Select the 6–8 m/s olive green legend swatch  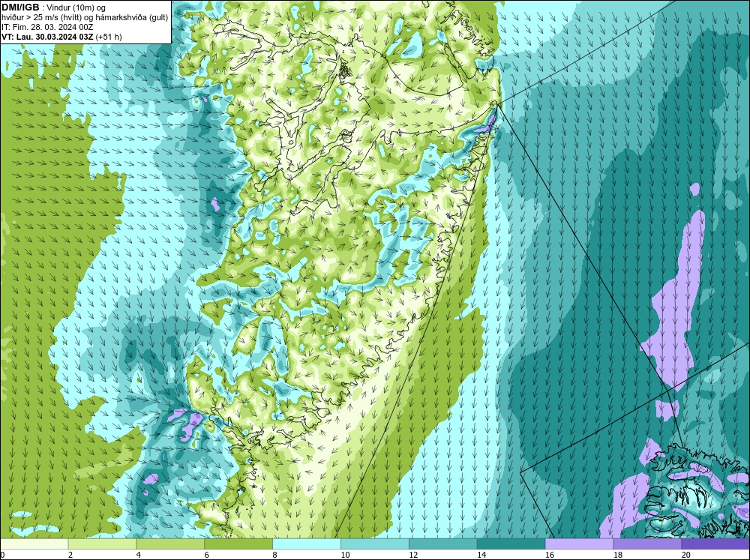[238, 544]
